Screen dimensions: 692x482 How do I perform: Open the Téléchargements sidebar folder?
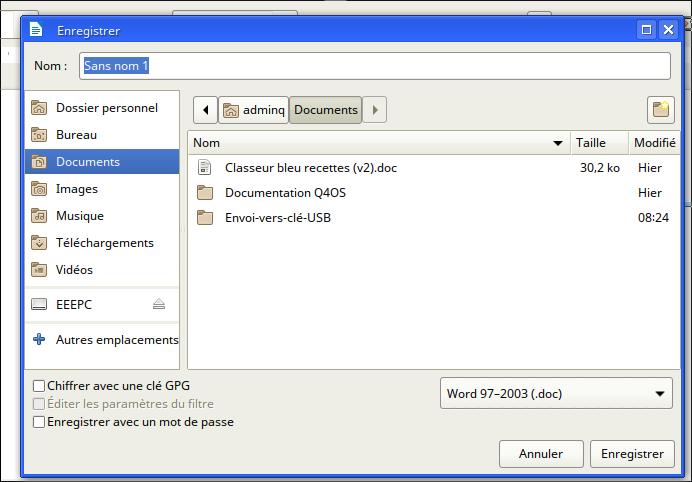coord(102,243)
